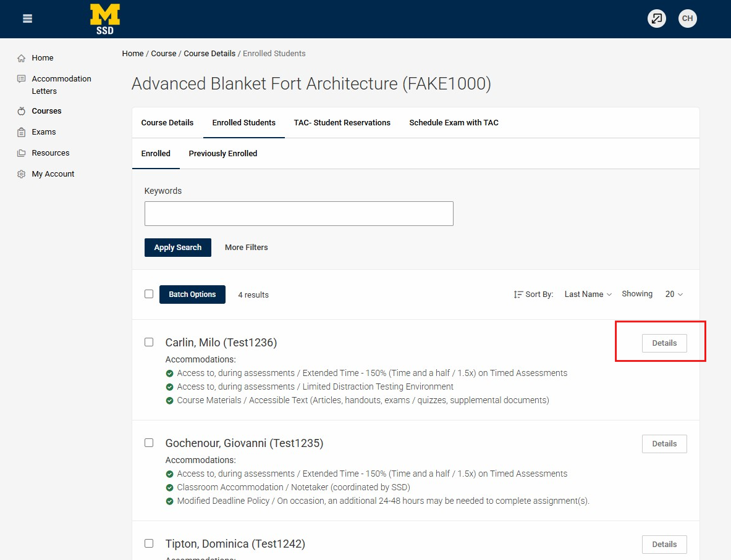Open Resources in the sidebar

50,153
